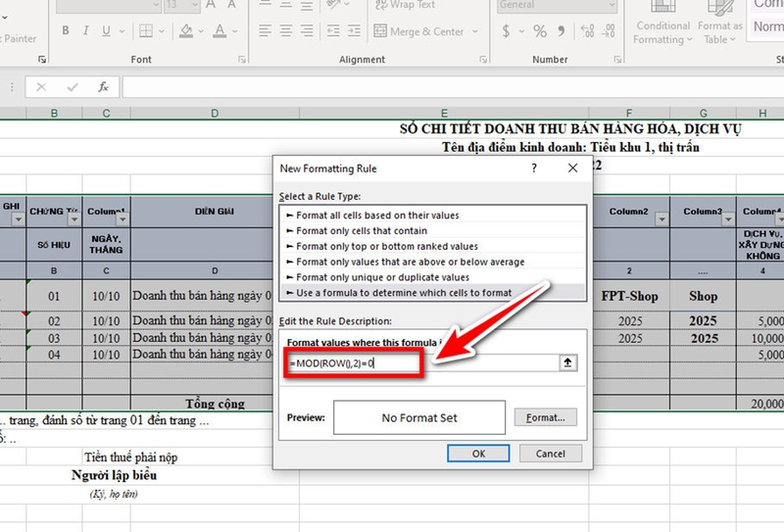This screenshot has height=532, width=784.
Task: Select 'Format only top or bottom ranked values'
Action: tap(432, 246)
